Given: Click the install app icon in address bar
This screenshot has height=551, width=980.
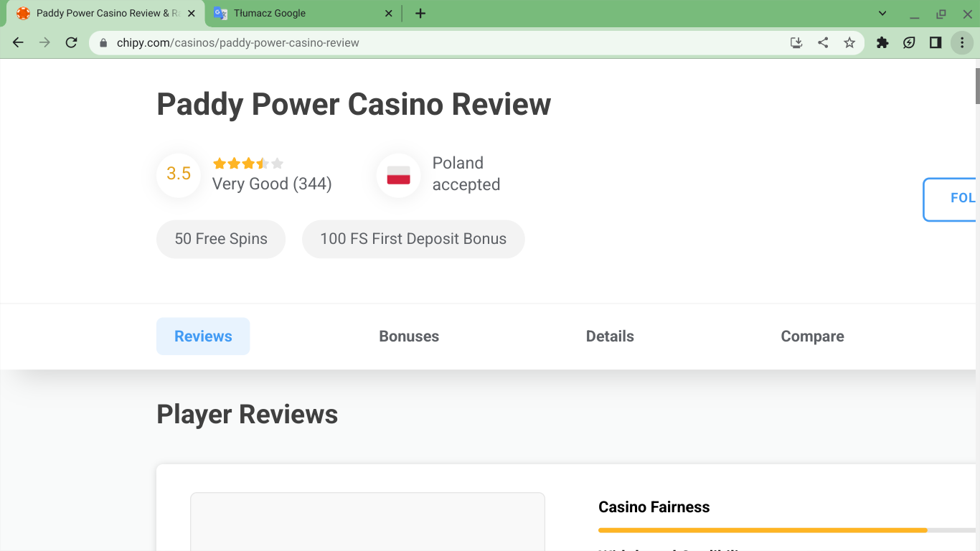Looking at the screenshot, I should point(796,43).
